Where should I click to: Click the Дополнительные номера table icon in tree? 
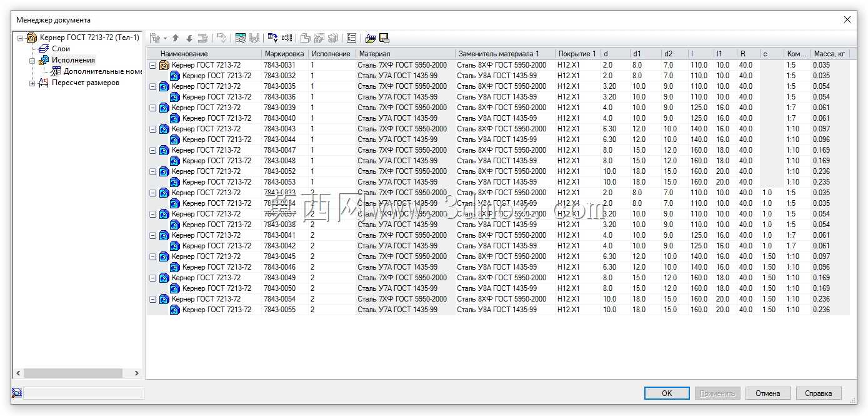[56, 71]
